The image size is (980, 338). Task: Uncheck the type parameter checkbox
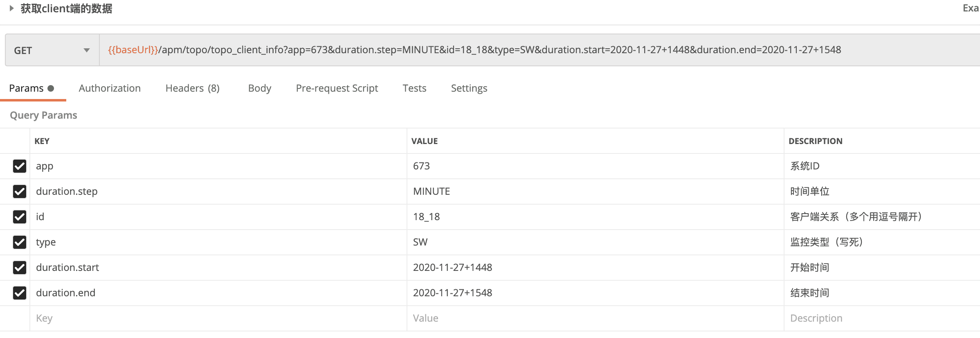[20, 242]
